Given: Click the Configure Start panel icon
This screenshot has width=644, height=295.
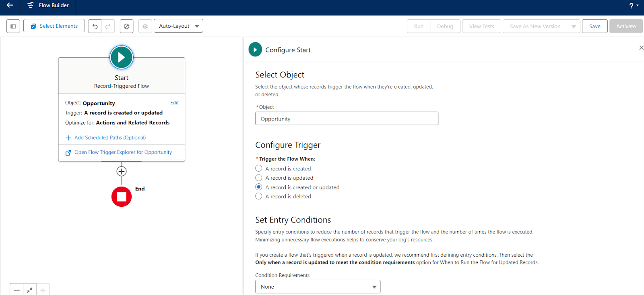Looking at the screenshot, I should coord(255,50).
